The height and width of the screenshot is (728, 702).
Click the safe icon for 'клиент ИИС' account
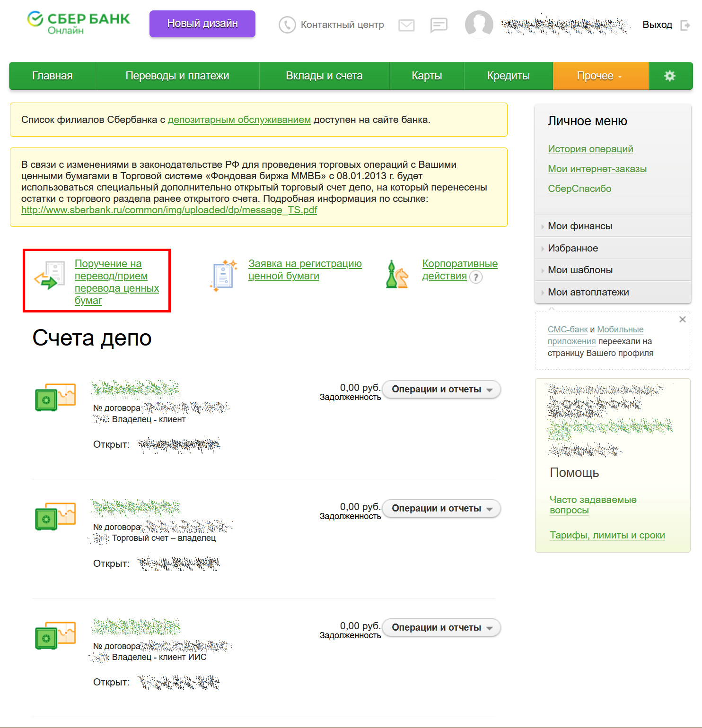55,635
